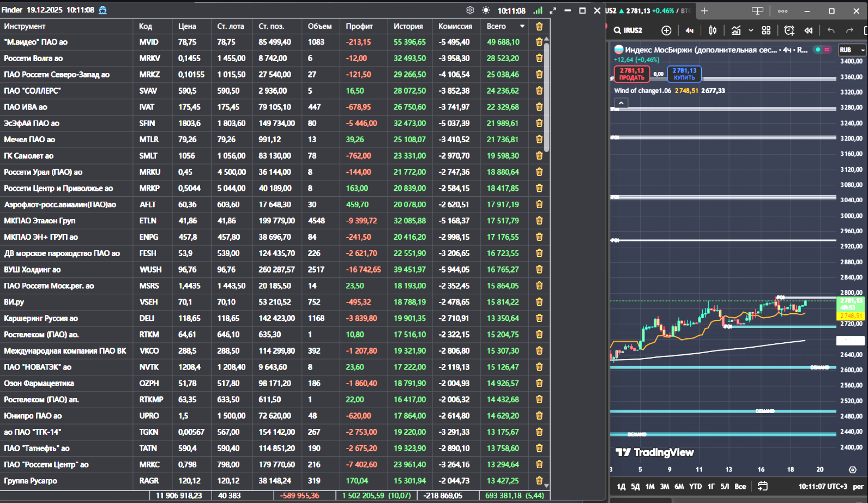Click the green 2781,13 price label on the scale
This screenshot has height=503, width=868.
click(851, 304)
